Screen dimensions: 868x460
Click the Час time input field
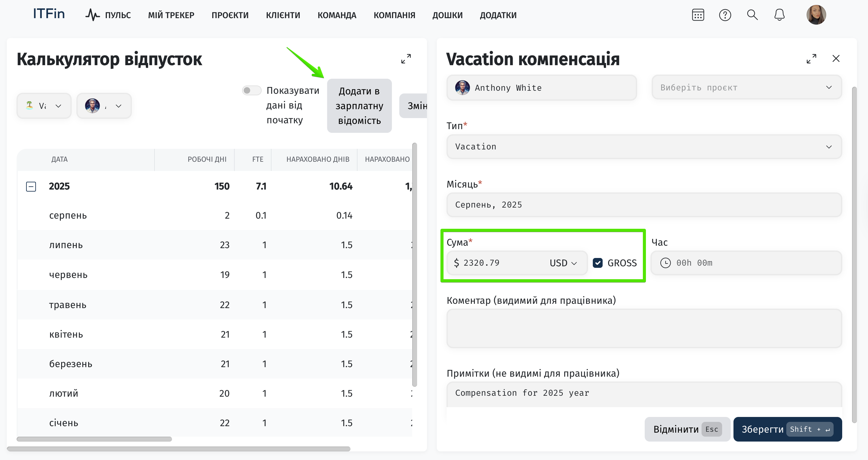click(746, 263)
